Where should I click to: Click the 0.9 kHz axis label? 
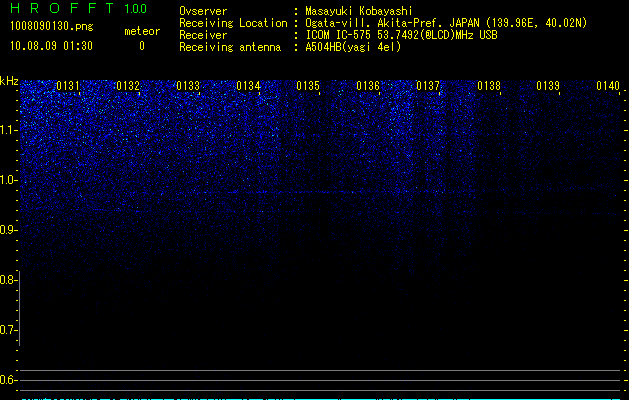[x=8, y=230]
